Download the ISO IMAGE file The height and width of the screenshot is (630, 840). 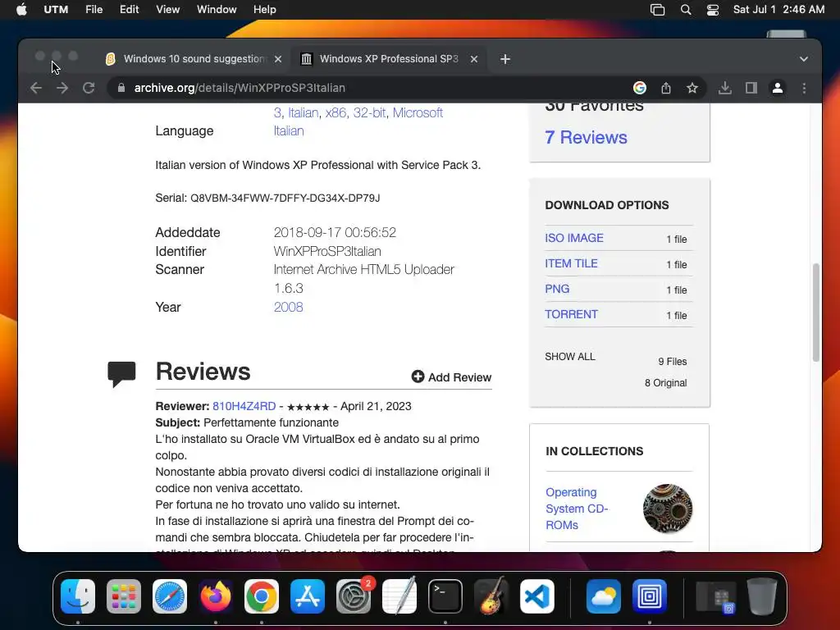tap(574, 238)
